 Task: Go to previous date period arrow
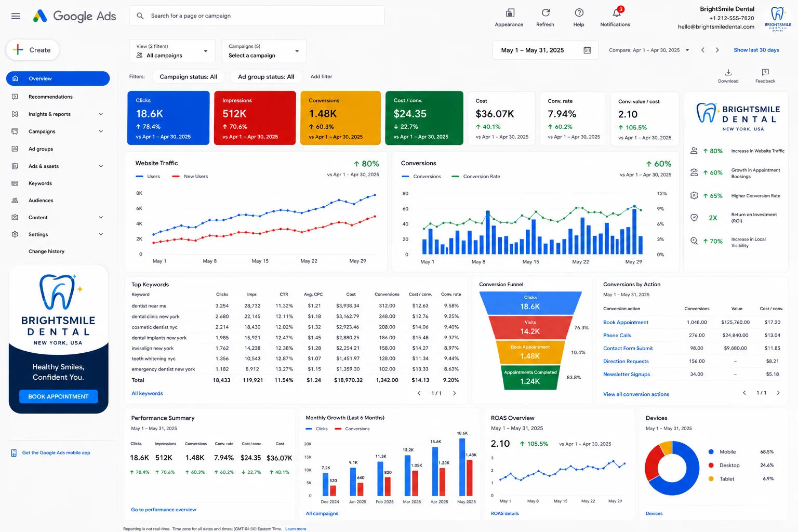703,50
